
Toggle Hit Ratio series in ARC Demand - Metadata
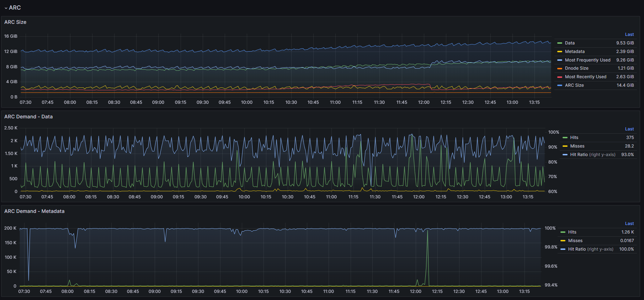pyautogui.click(x=591, y=249)
